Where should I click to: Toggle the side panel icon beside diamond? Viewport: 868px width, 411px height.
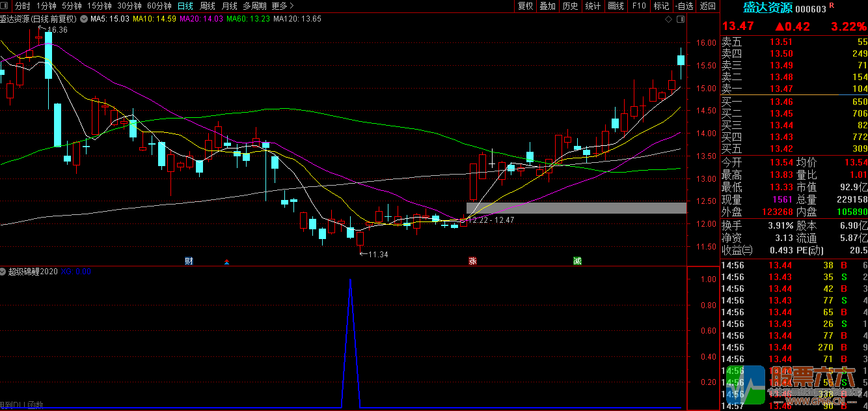coord(680,20)
